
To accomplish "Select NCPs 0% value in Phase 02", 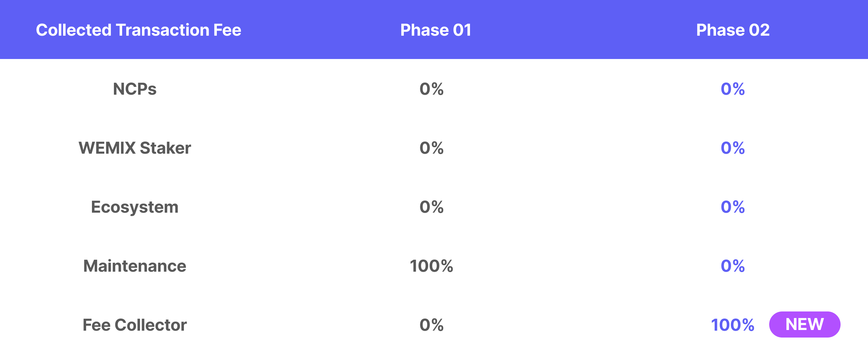I will point(733,89).
